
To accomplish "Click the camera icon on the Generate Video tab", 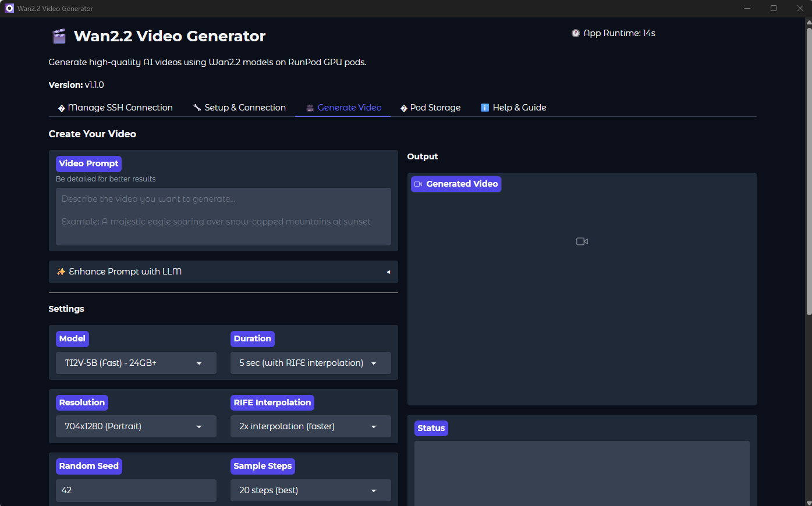I will click(x=310, y=108).
